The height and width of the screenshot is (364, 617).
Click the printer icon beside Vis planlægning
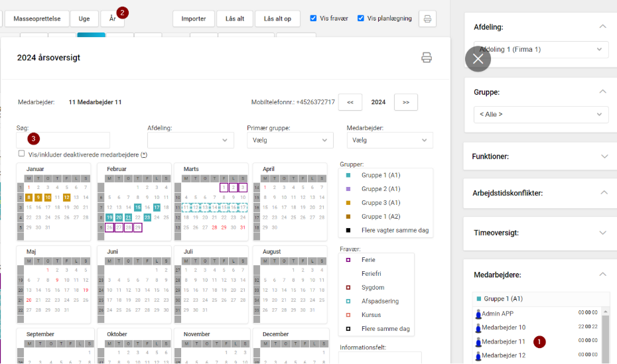(x=427, y=19)
